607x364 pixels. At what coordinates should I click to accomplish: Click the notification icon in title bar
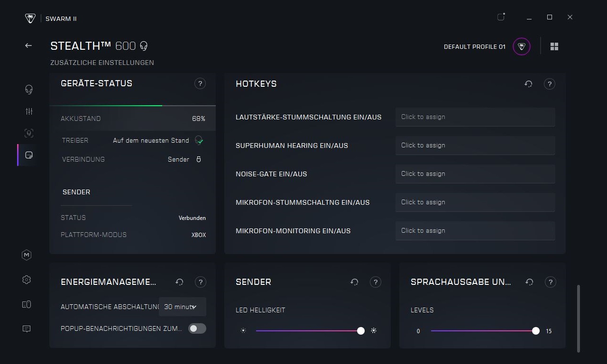(501, 17)
